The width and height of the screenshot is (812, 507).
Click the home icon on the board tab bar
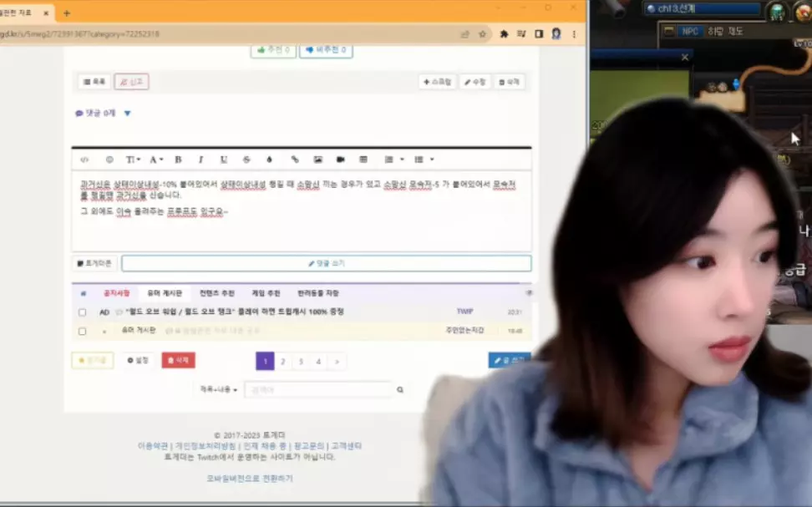[84, 294]
